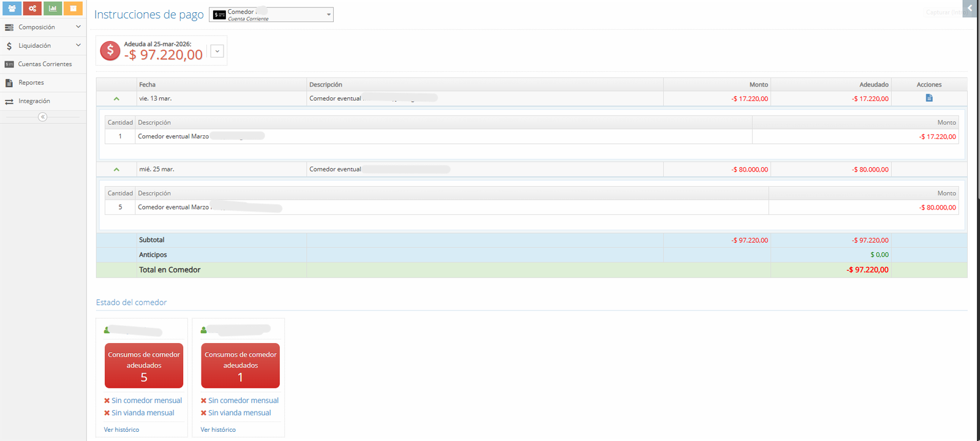Click red button showing 5 consumos adeudados

point(144,366)
